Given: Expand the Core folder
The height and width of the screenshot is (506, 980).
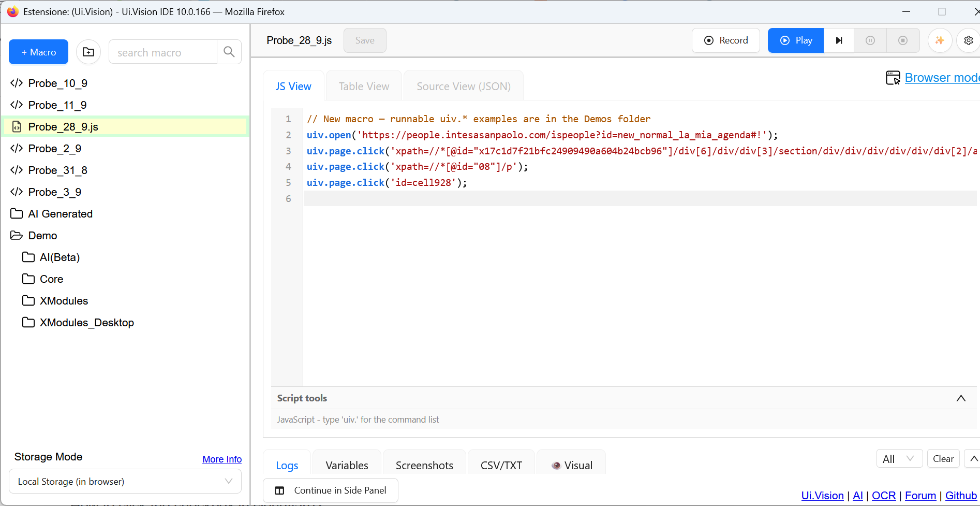Looking at the screenshot, I should [x=52, y=279].
